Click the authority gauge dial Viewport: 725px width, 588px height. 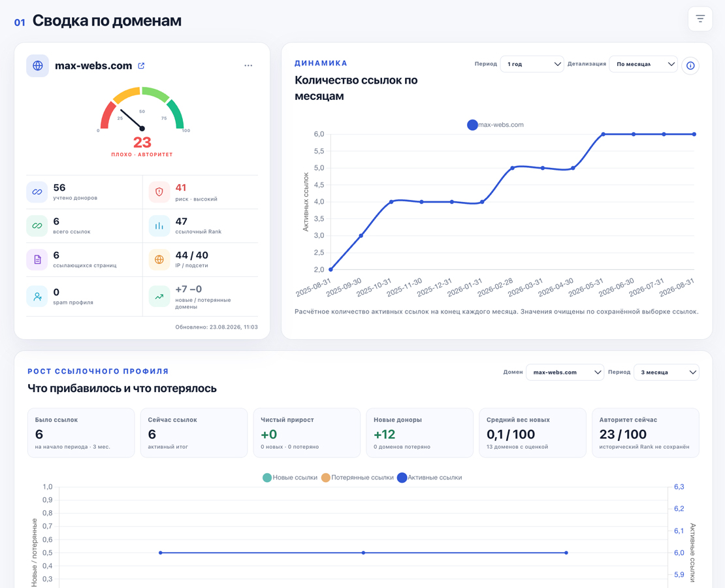[142, 108]
